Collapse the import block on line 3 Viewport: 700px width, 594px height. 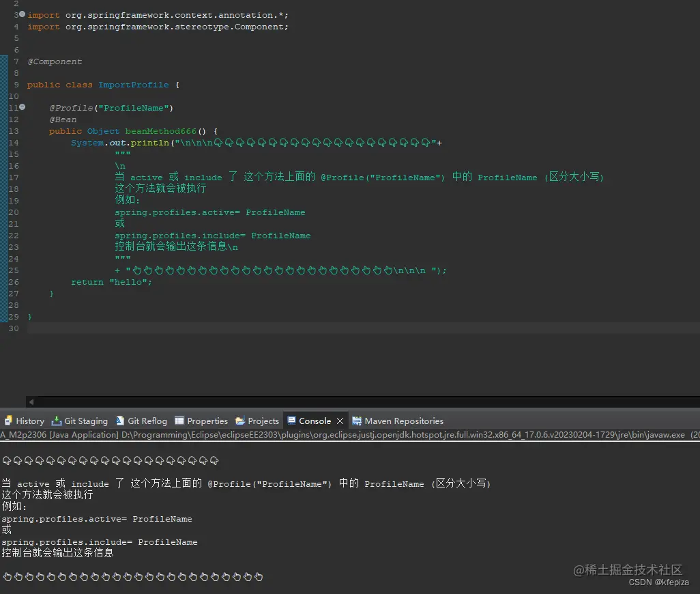(23, 14)
